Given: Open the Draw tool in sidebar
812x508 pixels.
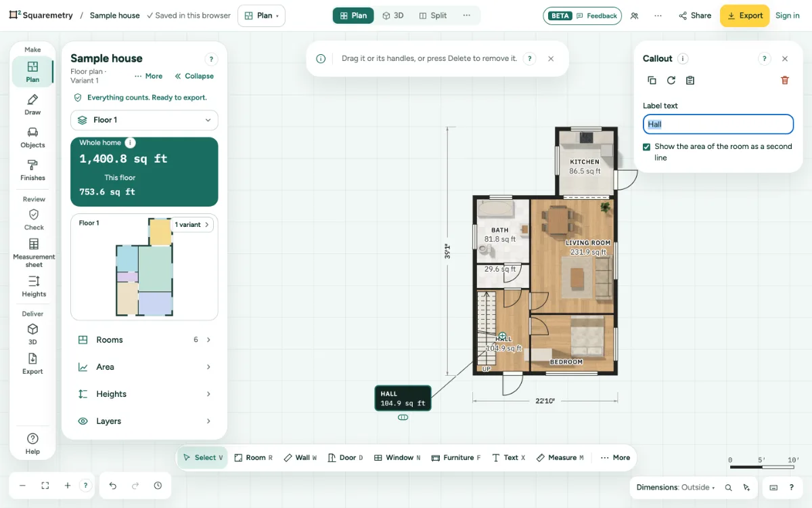Looking at the screenshot, I should 32,105.
